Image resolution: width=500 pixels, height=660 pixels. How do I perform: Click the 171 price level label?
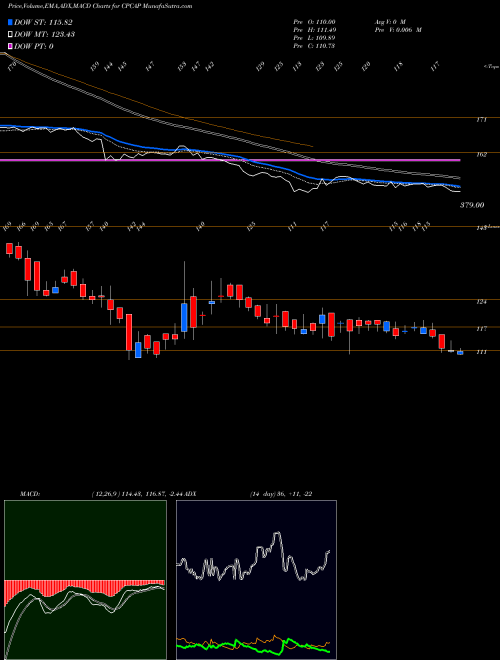[481, 120]
